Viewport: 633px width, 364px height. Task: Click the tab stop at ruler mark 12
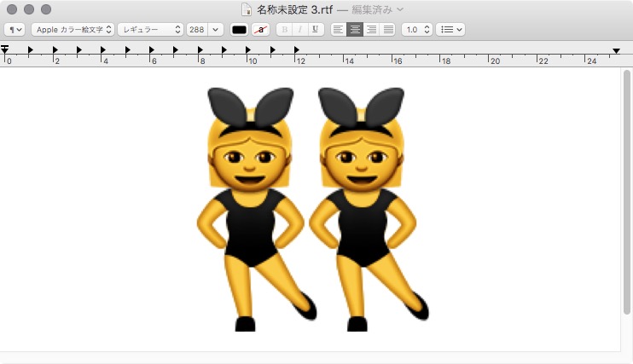click(297, 49)
